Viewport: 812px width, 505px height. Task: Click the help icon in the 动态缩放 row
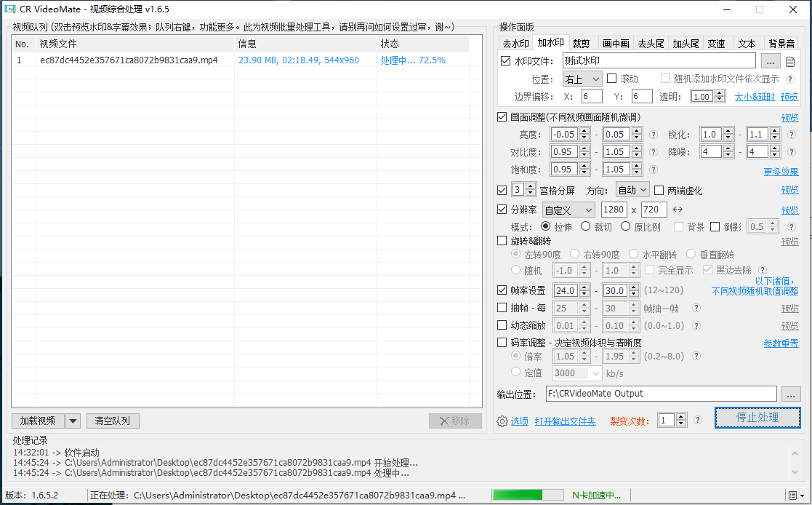(696, 325)
